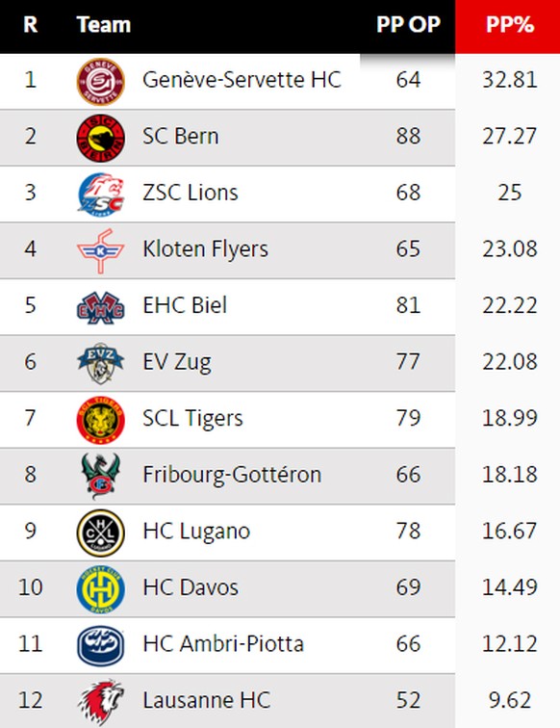Screen dimensions: 560x728
Task: Open the Genève-Servette HC team name link
Action: coord(242,79)
